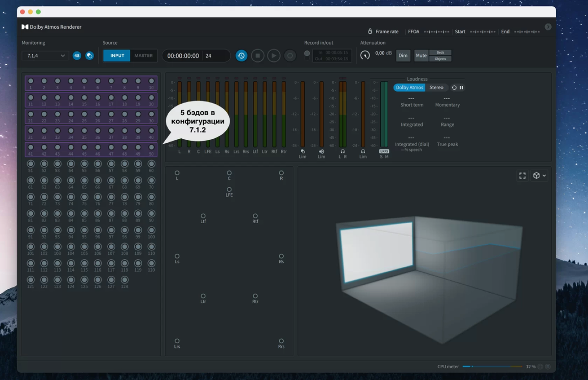Click input object 100 indicator
This screenshot has width=588, height=380.
[151, 230]
